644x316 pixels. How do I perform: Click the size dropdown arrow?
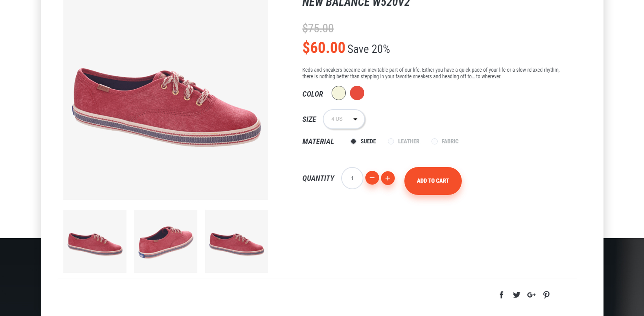[x=355, y=119]
